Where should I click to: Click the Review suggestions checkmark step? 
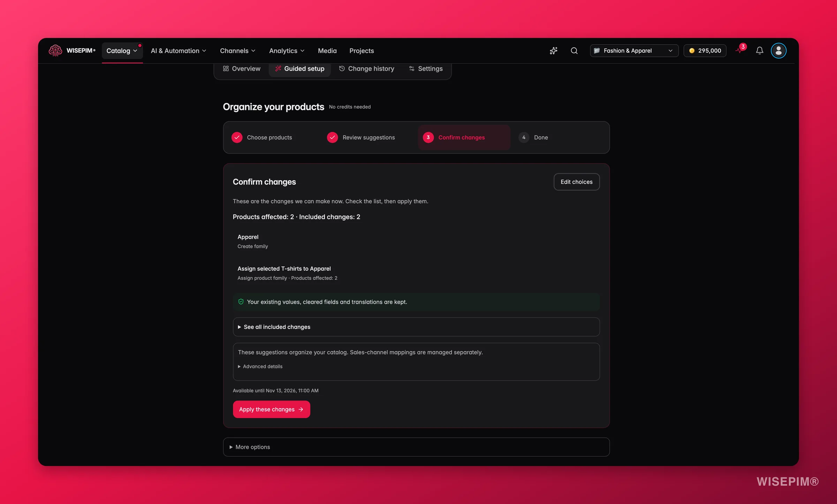point(332,137)
